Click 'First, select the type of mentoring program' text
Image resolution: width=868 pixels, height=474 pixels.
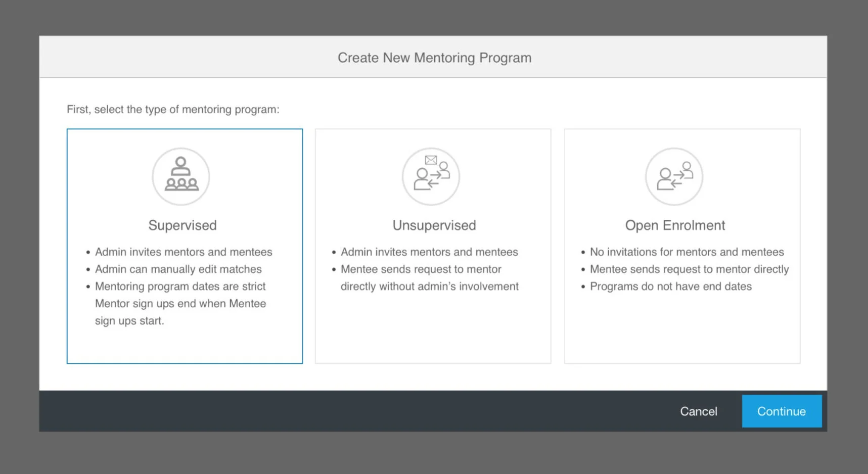pyautogui.click(x=173, y=109)
